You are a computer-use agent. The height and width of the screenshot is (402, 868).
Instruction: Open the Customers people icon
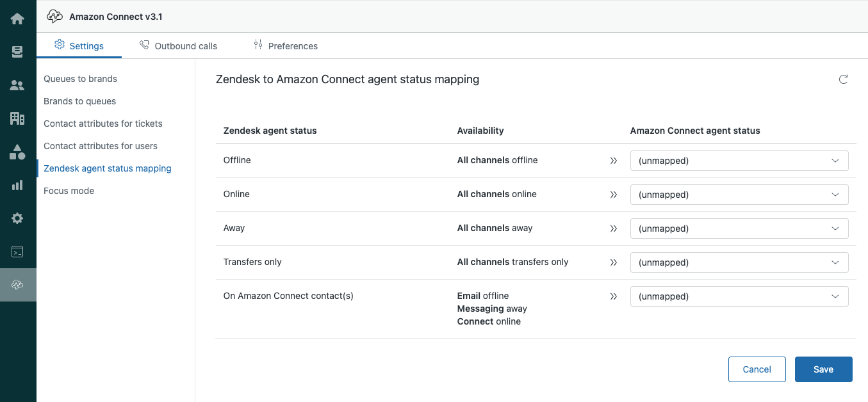17,85
